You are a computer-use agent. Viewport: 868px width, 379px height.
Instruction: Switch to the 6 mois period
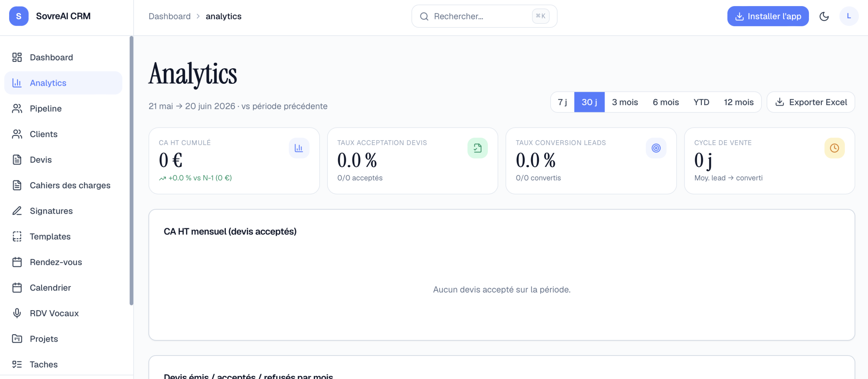(666, 102)
